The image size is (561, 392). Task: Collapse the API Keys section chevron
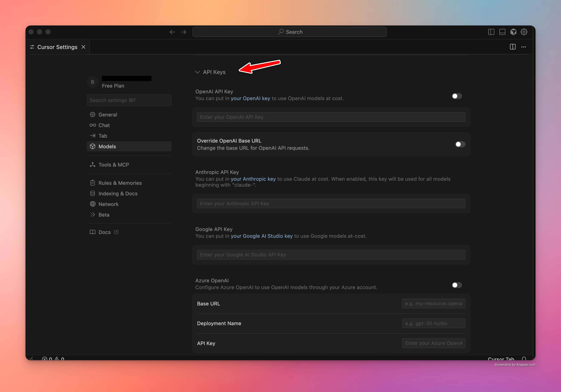[197, 72]
